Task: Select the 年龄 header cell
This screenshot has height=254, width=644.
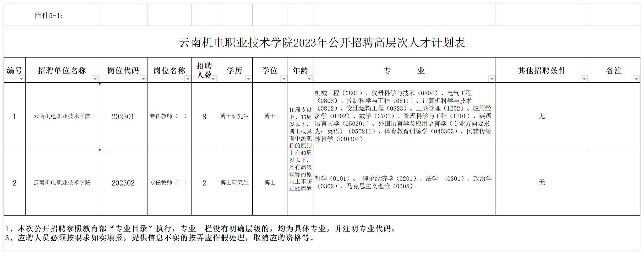Action: click(300, 70)
